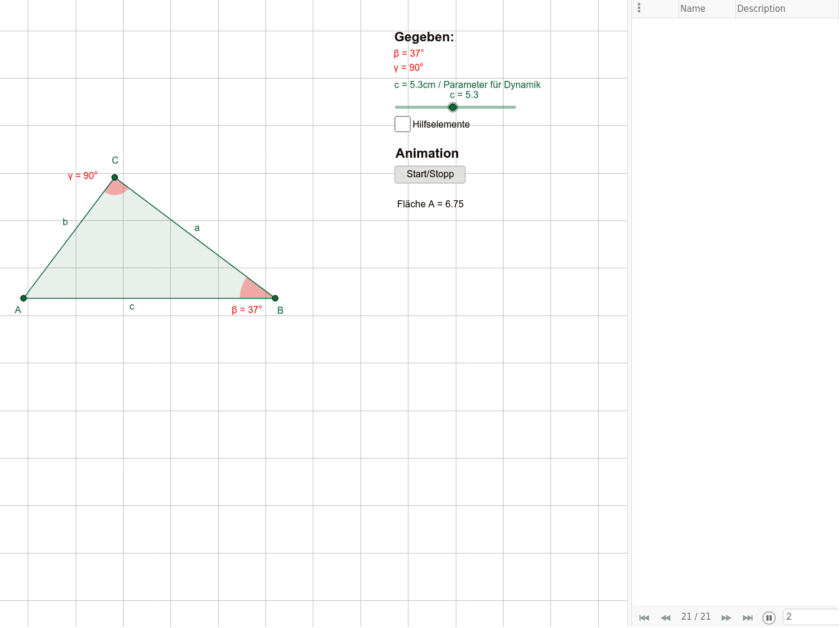This screenshot has height=628, width=840.
Task: Click the Start/Stopp animation button
Action: 430,174
